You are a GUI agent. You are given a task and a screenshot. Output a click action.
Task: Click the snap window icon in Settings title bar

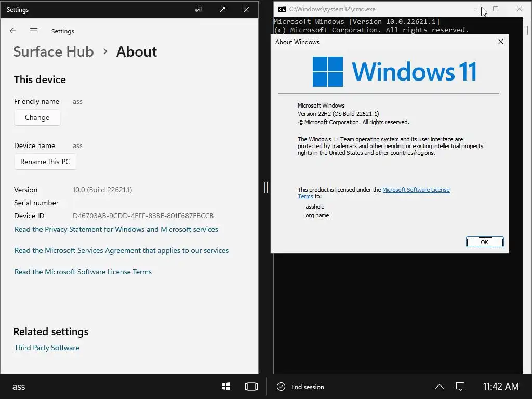(198, 10)
